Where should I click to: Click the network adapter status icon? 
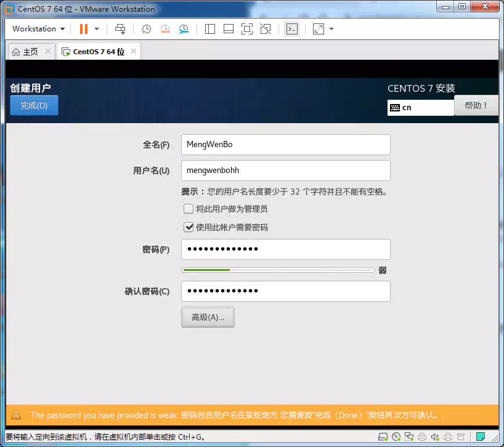coord(409,437)
